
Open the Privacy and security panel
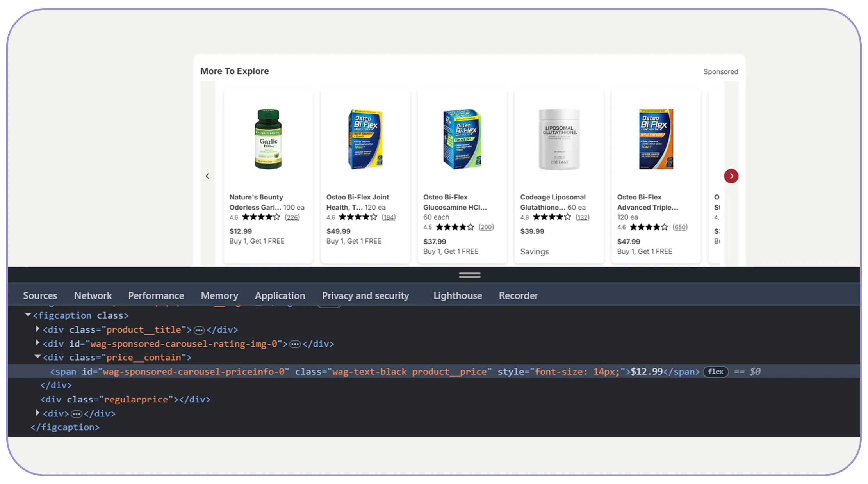365,295
